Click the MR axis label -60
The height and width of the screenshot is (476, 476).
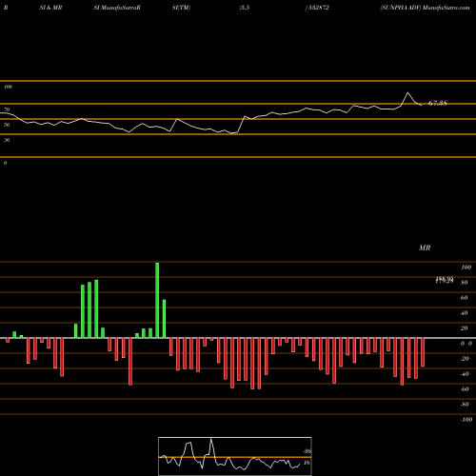[465, 389]
